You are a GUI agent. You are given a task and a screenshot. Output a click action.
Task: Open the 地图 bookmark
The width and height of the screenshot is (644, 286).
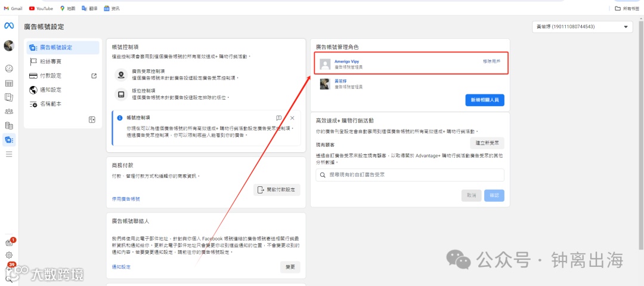tap(68, 8)
